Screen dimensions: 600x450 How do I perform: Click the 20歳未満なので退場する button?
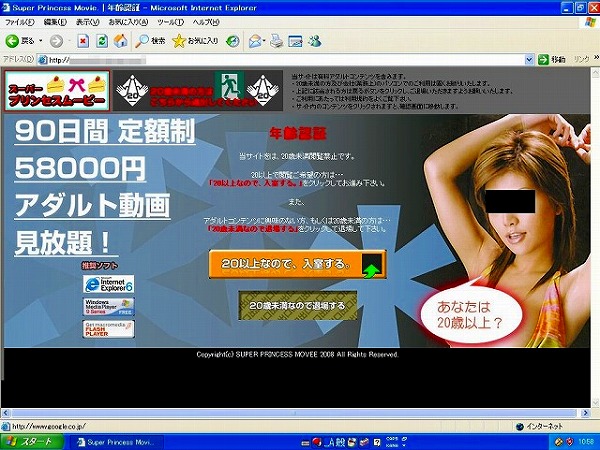coord(297,305)
